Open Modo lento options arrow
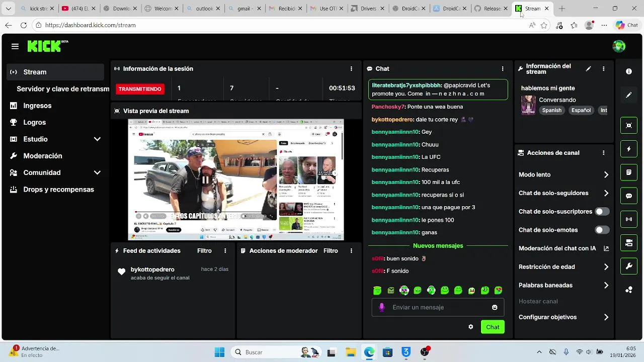Screen dimensions: 644x362 point(606,175)
